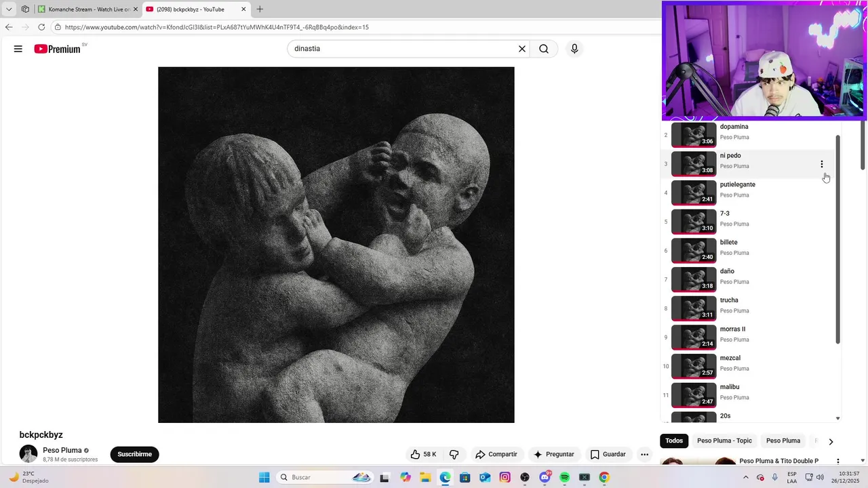Open options menu for 'ni pedo'
Viewport: 868px width, 488px height.
821,164
